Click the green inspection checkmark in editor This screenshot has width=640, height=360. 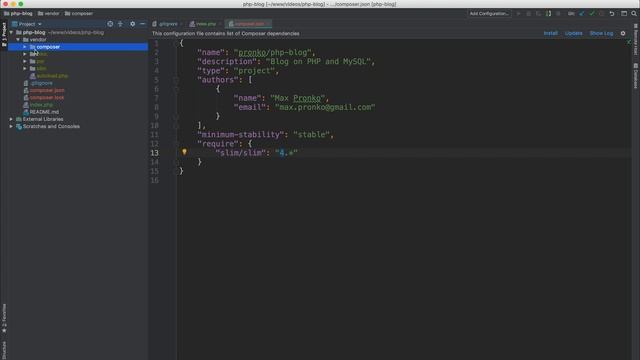point(629,42)
